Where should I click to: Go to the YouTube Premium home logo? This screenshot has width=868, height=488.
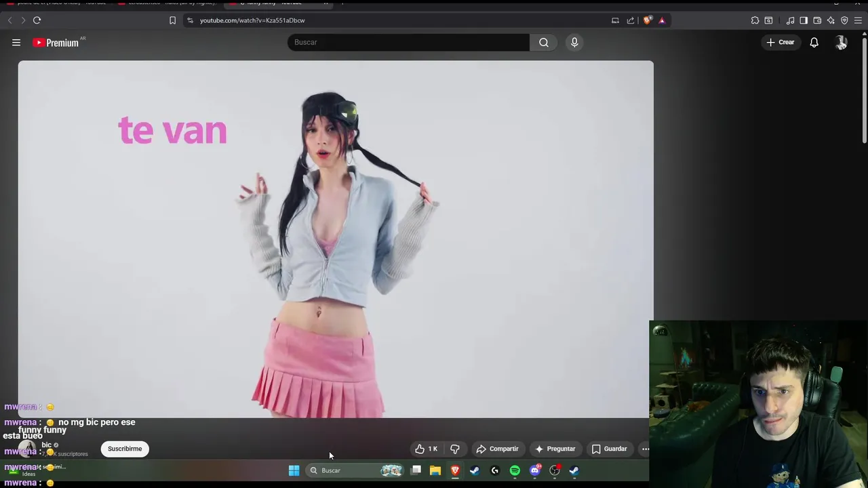tap(56, 42)
